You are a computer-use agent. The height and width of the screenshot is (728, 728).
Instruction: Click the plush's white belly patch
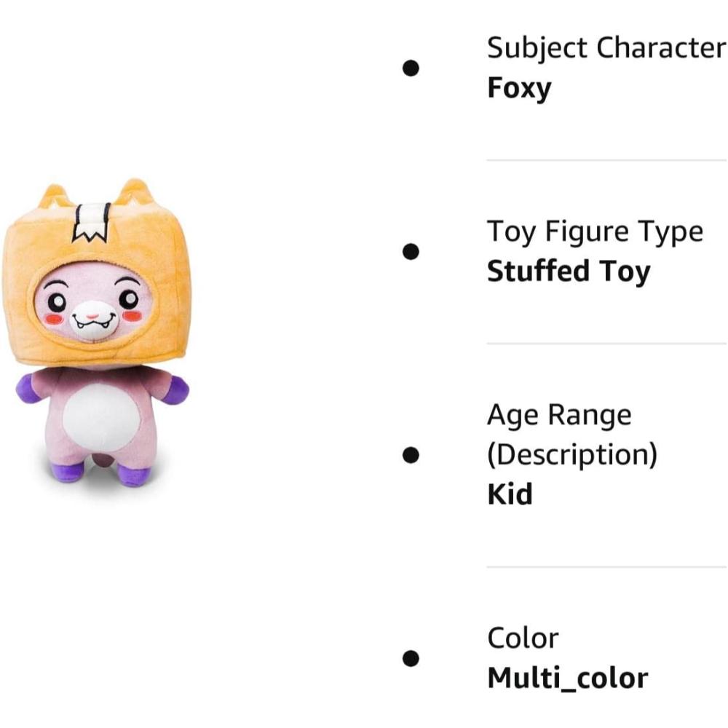tap(101, 419)
